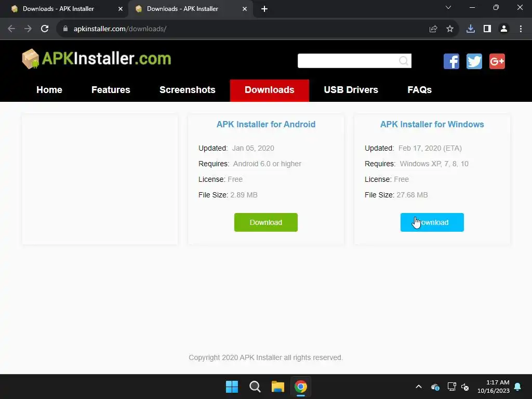
Task: Open the notification bell icon
Action: pos(518,387)
